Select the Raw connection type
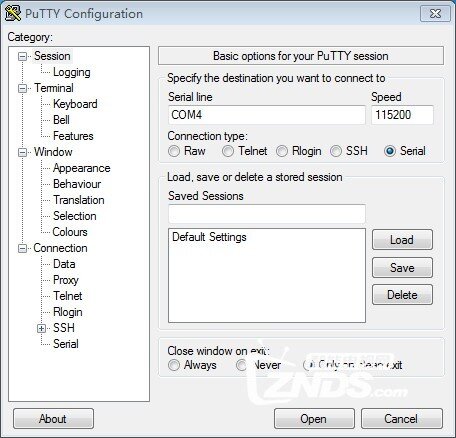This screenshot has width=456, height=438. pos(174,151)
